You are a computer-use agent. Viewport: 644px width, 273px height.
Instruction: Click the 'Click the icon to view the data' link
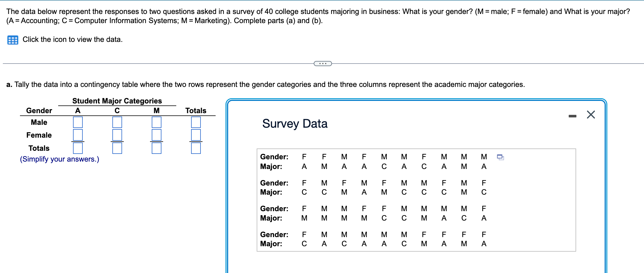[72, 40]
